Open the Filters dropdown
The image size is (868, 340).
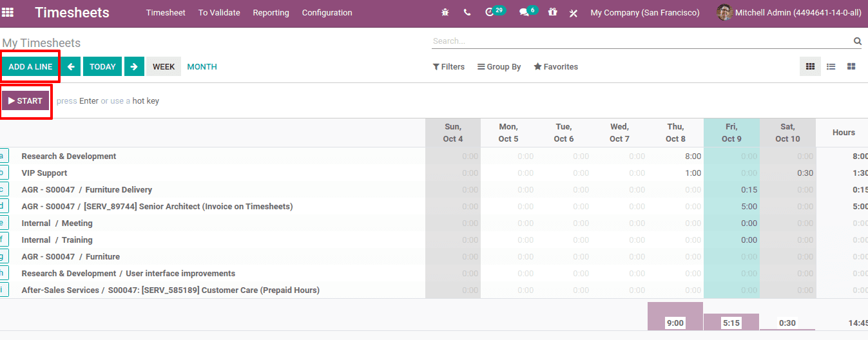coord(448,67)
